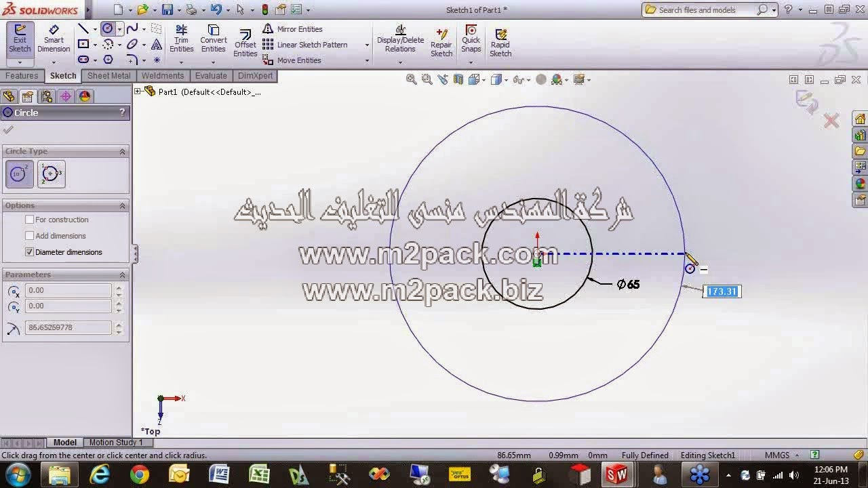Open the ConfigurationManager tab icon
The image size is (868, 488).
click(46, 96)
